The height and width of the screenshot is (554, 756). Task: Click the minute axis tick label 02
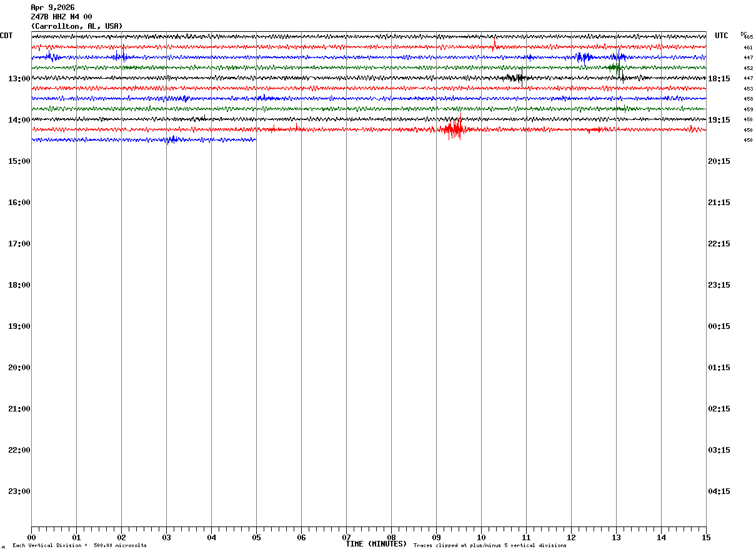121,537
